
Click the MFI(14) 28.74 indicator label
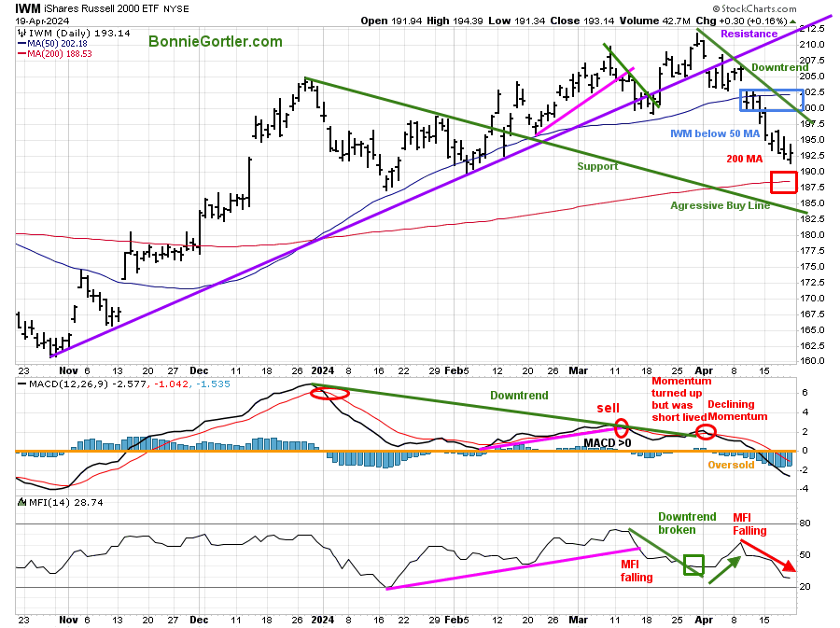tap(66, 502)
